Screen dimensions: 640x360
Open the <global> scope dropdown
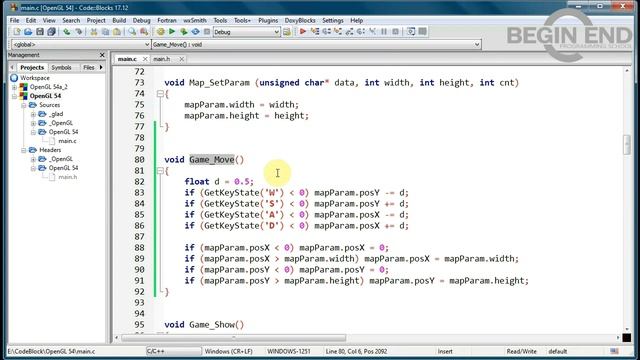coord(147,44)
